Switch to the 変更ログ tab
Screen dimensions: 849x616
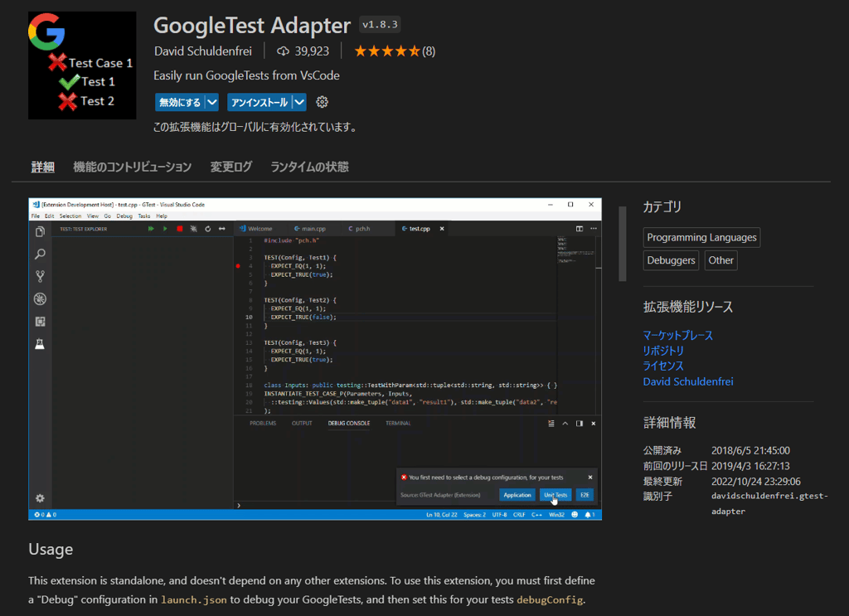click(x=230, y=166)
